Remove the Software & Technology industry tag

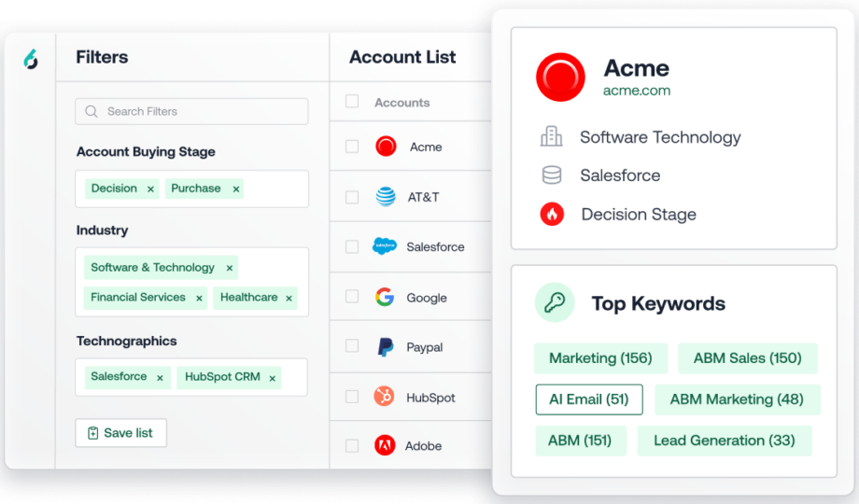(230, 268)
